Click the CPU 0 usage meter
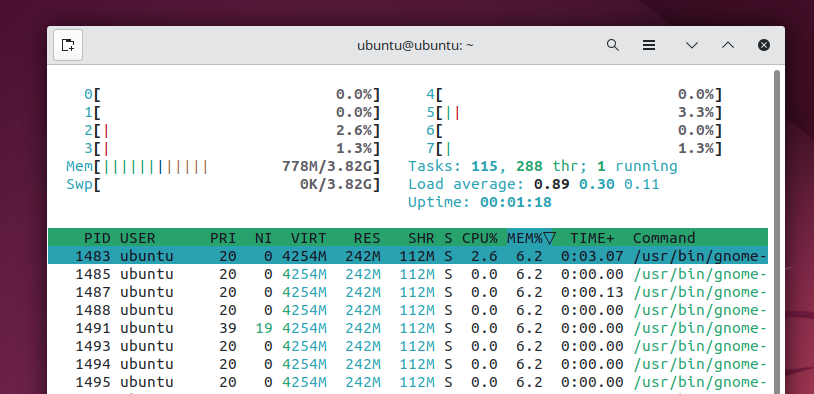 (x=232, y=94)
